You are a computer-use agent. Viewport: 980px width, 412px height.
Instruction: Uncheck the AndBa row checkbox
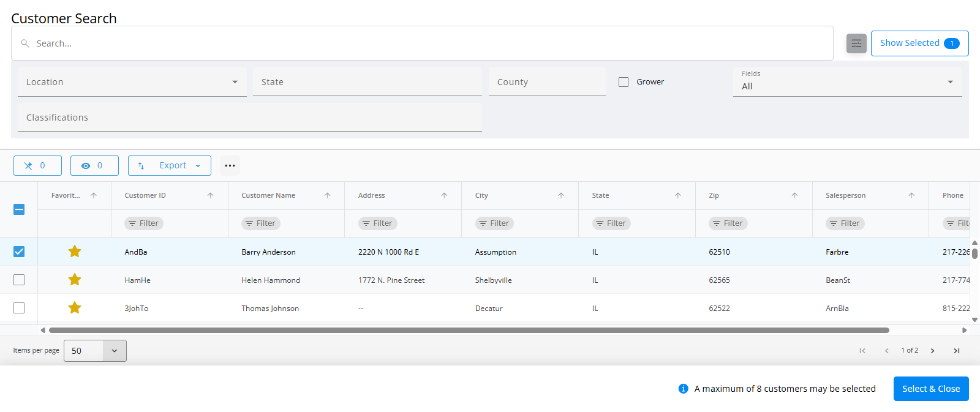[x=19, y=252]
